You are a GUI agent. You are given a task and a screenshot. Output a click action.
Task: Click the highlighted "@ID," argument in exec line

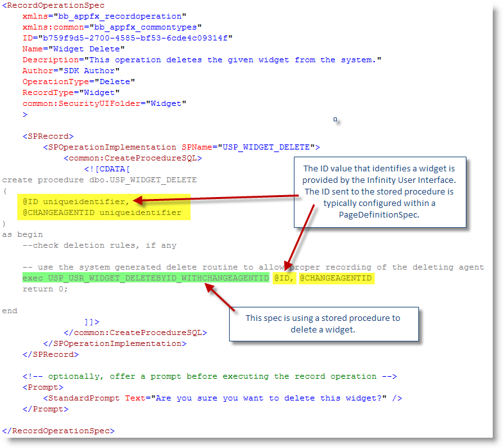(x=284, y=278)
